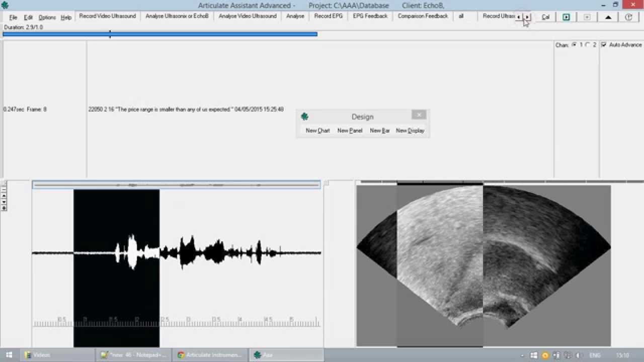
Task: Open the File menu
Action: (13, 17)
